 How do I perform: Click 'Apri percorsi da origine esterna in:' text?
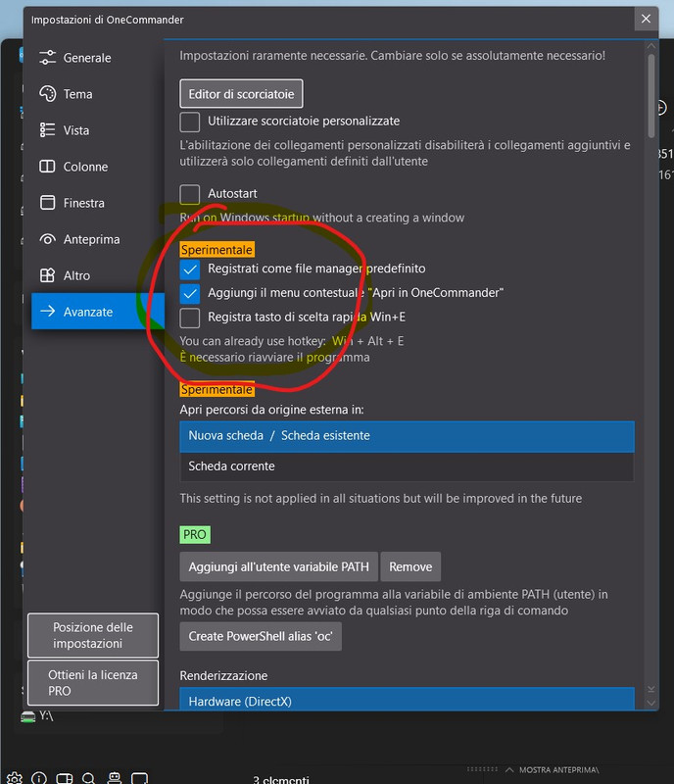point(271,410)
